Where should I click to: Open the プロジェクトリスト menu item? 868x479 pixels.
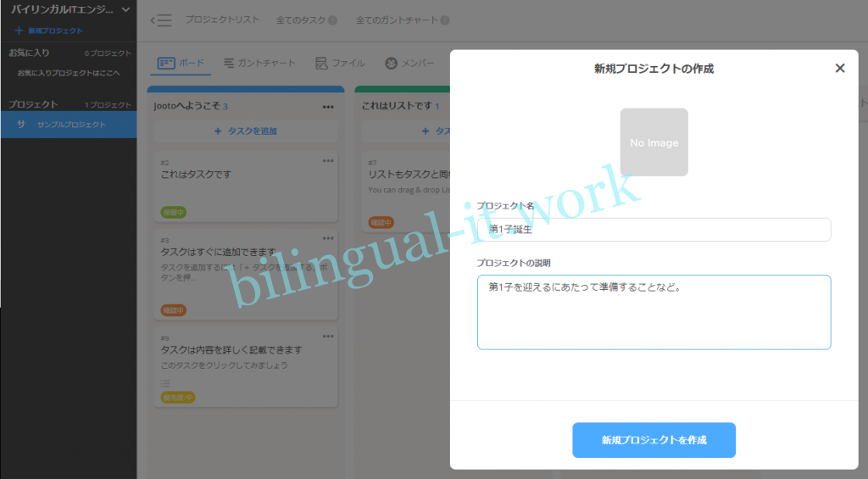point(222,20)
